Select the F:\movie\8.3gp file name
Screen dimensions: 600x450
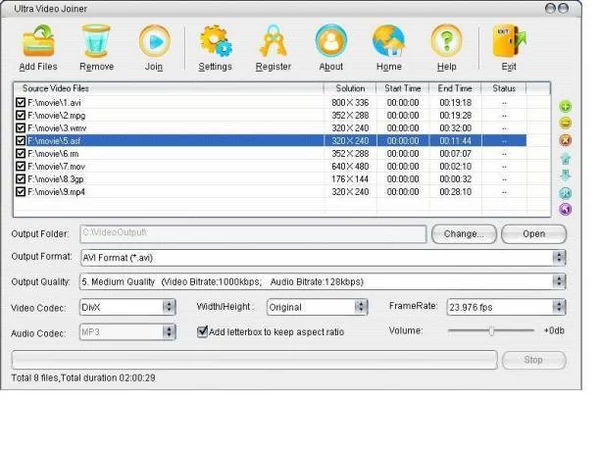pyautogui.click(x=55, y=179)
